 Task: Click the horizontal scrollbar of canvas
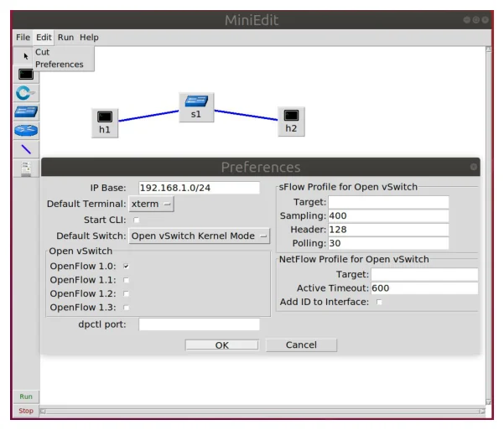262,412
